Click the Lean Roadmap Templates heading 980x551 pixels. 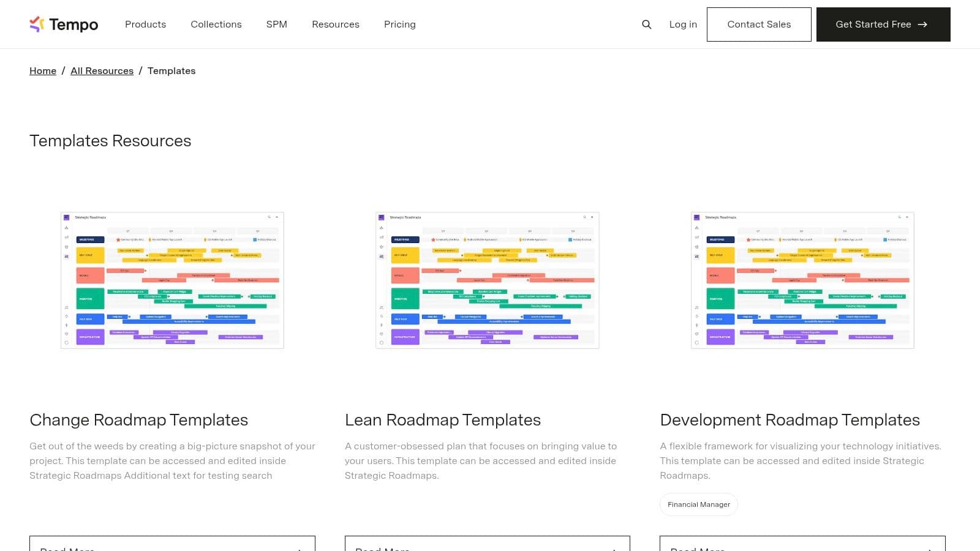[x=442, y=420]
